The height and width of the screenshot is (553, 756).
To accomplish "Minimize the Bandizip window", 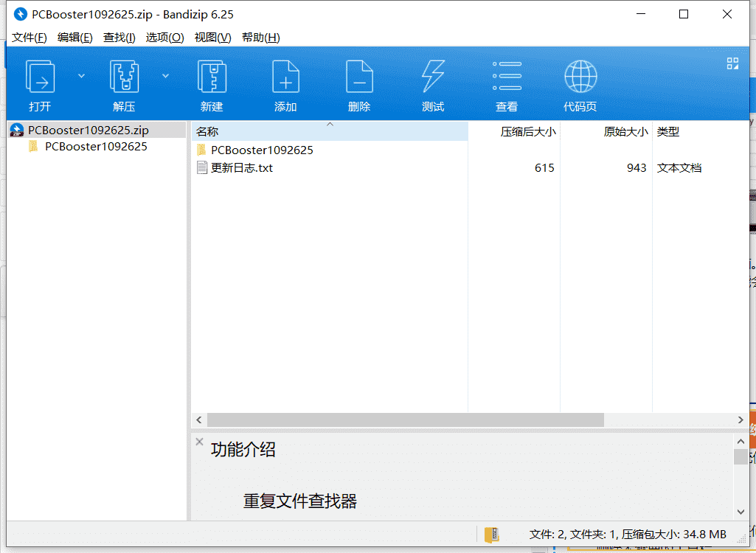I will [x=641, y=14].
